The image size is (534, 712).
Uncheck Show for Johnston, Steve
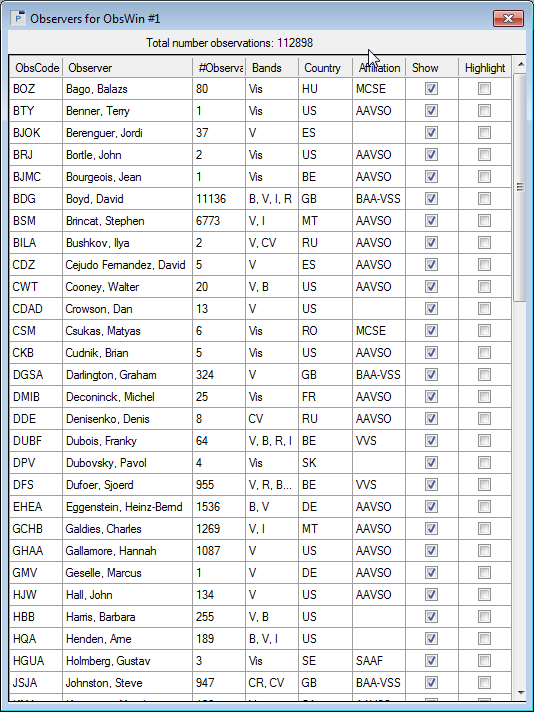(x=431, y=682)
